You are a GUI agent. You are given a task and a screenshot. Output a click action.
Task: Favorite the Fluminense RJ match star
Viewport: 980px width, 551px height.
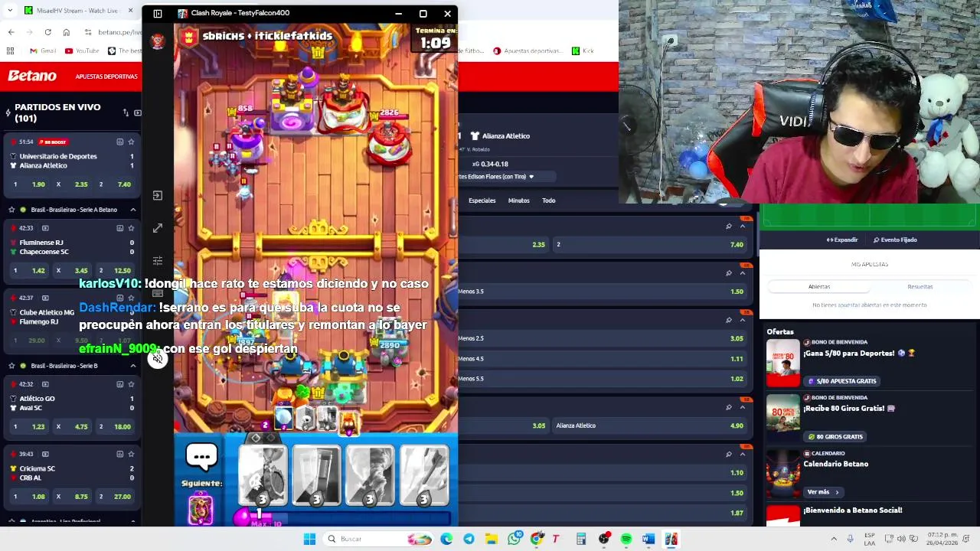(x=131, y=227)
